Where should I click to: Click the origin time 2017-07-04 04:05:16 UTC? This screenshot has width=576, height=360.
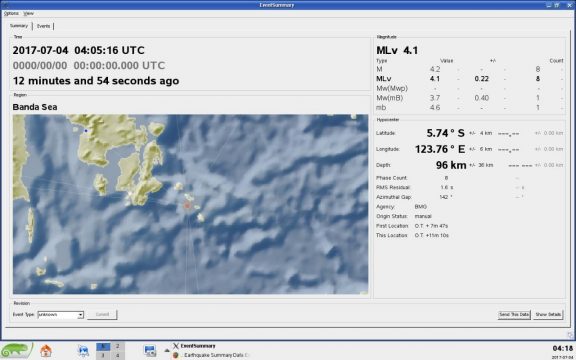tap(79, 50)
